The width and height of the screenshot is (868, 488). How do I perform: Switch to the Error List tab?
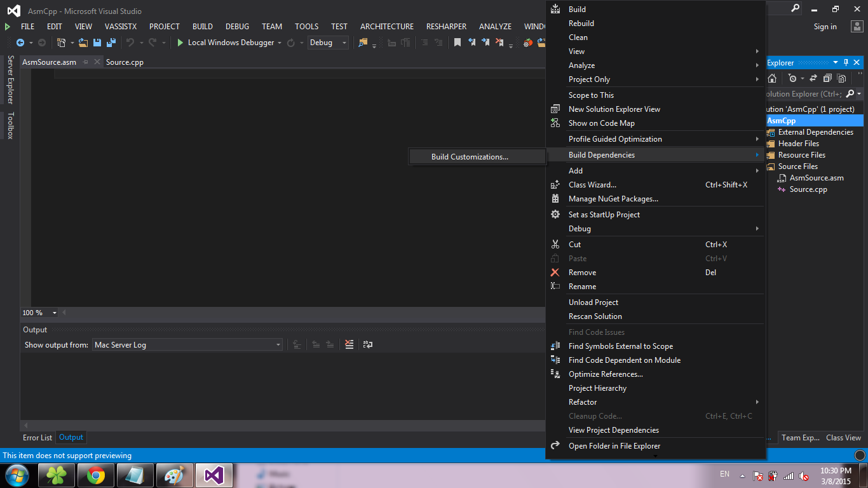pos(37,438)
